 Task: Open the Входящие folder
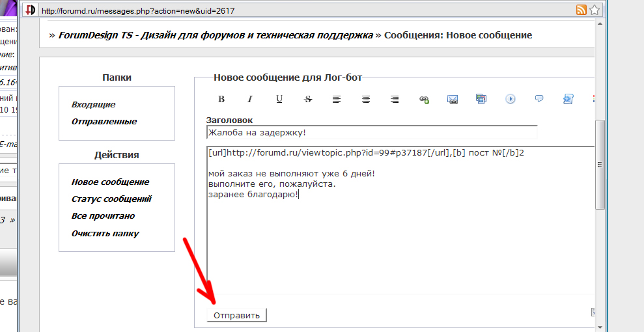point(93,105)
